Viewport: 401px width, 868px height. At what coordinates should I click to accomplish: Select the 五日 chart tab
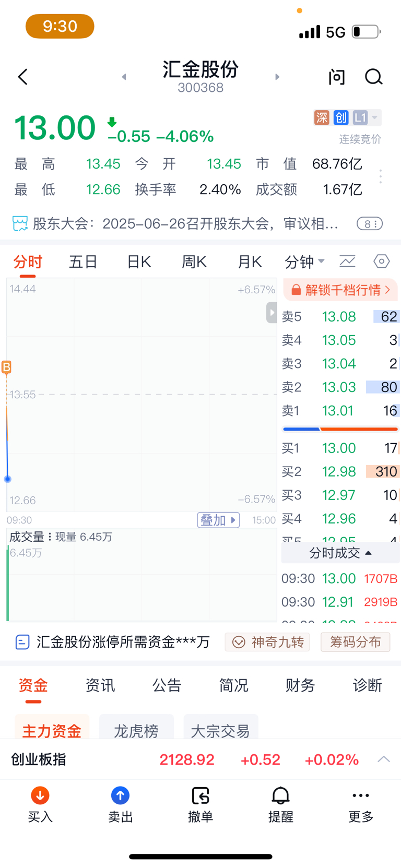tap(84, 262)
